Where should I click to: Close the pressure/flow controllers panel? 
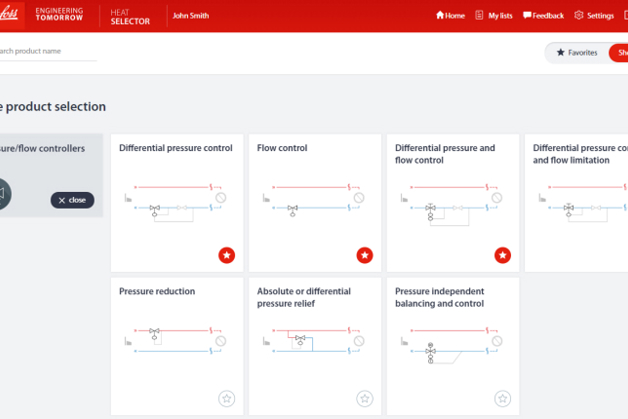(x=72, y=200)
